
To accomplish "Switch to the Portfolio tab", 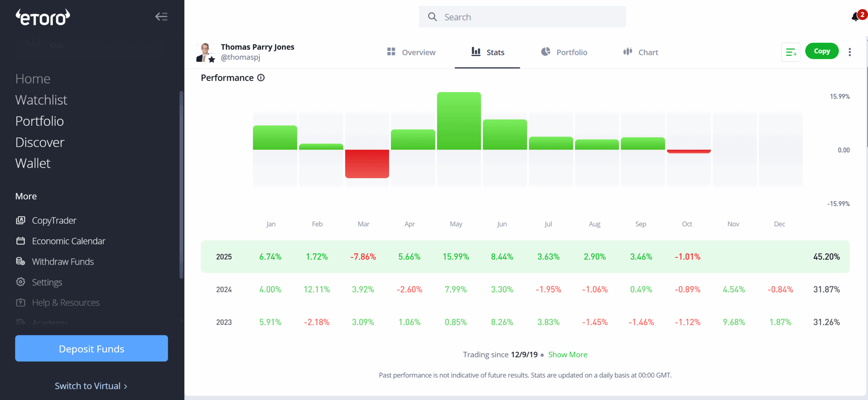I will [564, 52].
